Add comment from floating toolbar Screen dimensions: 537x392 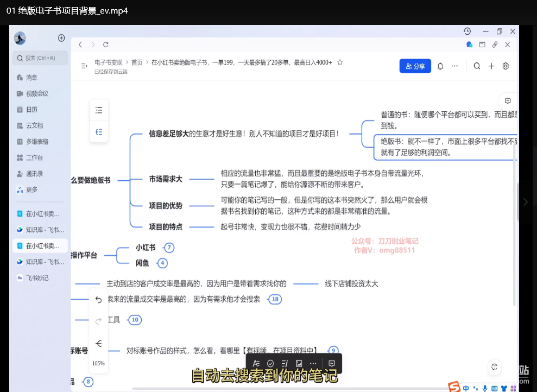(x=332, y=364)
